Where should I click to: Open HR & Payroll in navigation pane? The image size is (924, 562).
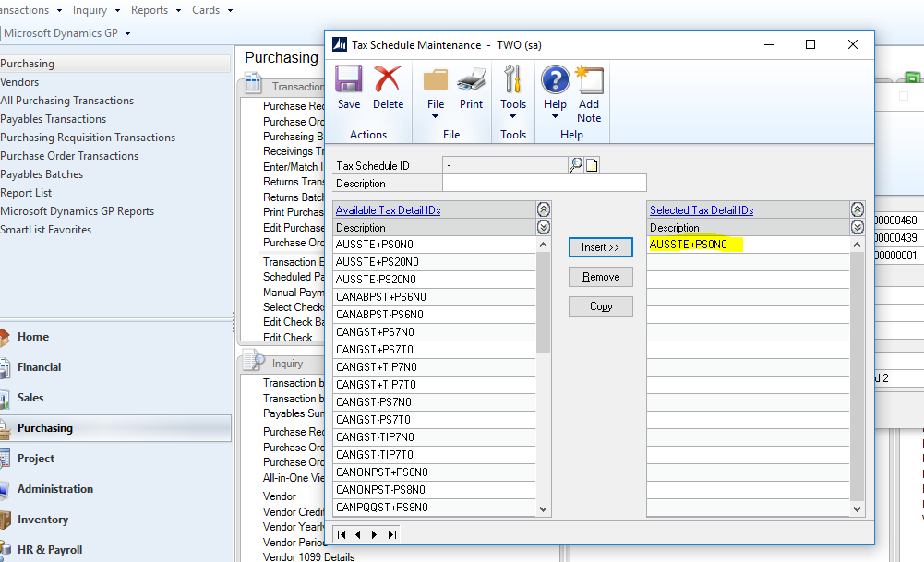(x=50, y=550)
